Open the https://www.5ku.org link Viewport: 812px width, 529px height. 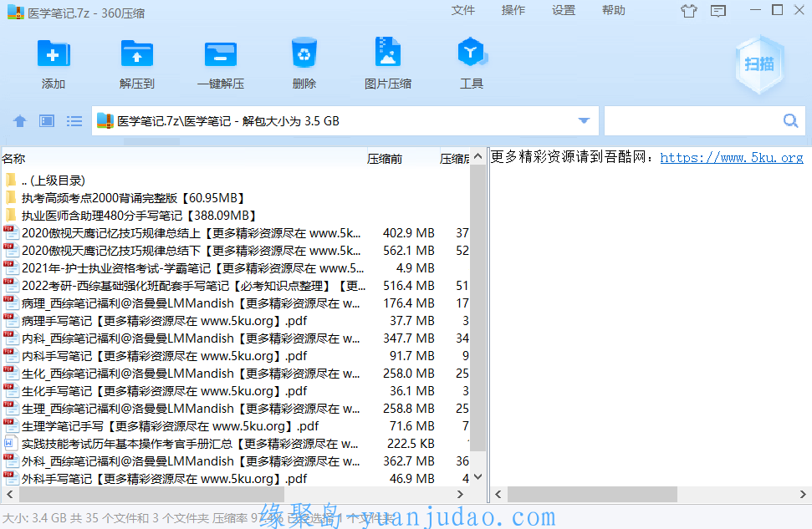tap(732, 157)
